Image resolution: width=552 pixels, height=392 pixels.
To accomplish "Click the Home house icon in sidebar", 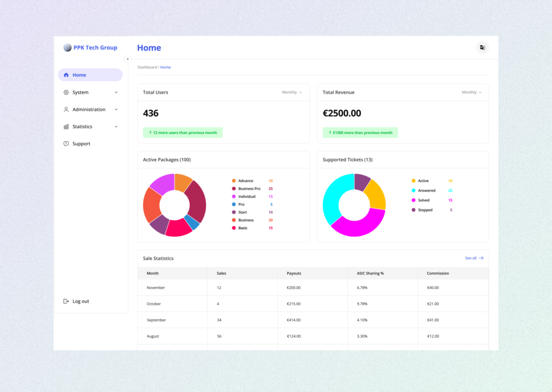I will [x=66, y=75].
